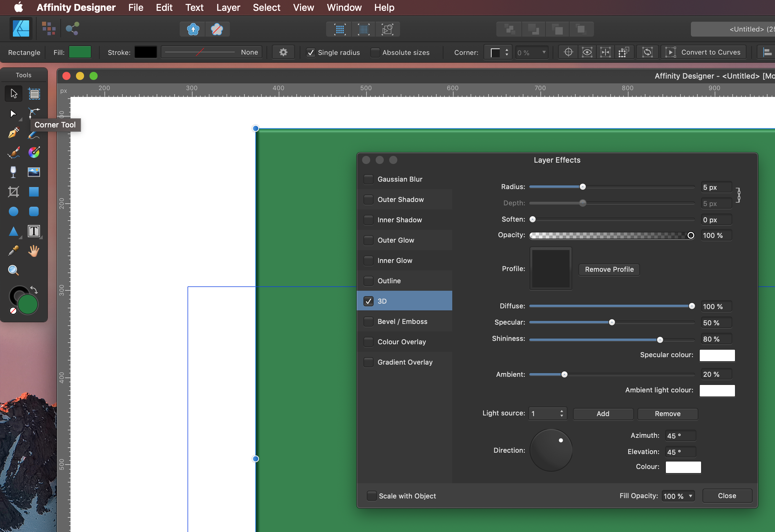
Task: Open the Select menu
Action: click(x=266, y=7)
